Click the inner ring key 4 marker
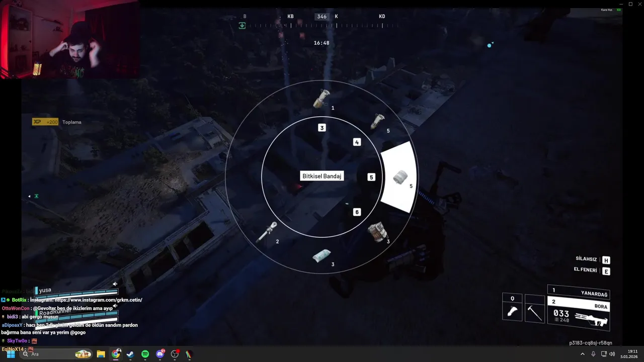Screen dimensions: 644x362 (x=357, y=142)
